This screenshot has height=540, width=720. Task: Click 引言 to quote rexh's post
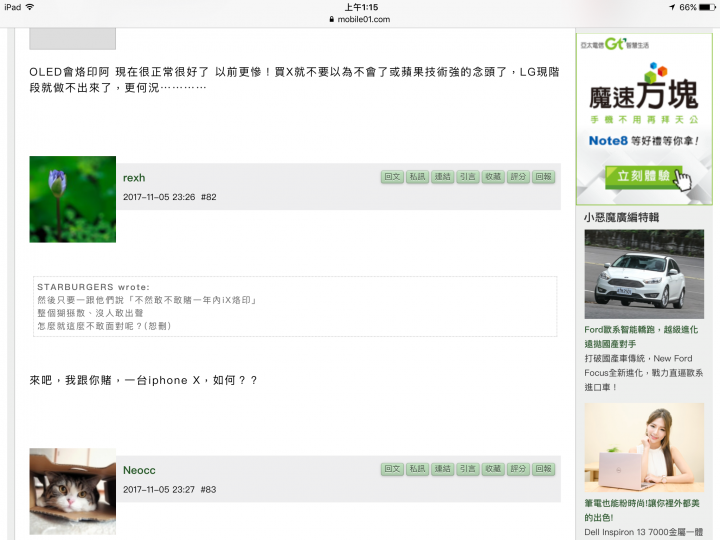point(468,177)
